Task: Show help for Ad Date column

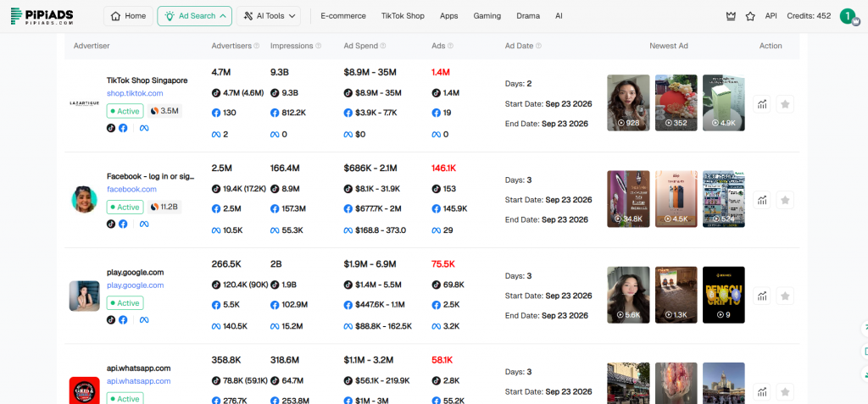Action: tap(538, 46)
